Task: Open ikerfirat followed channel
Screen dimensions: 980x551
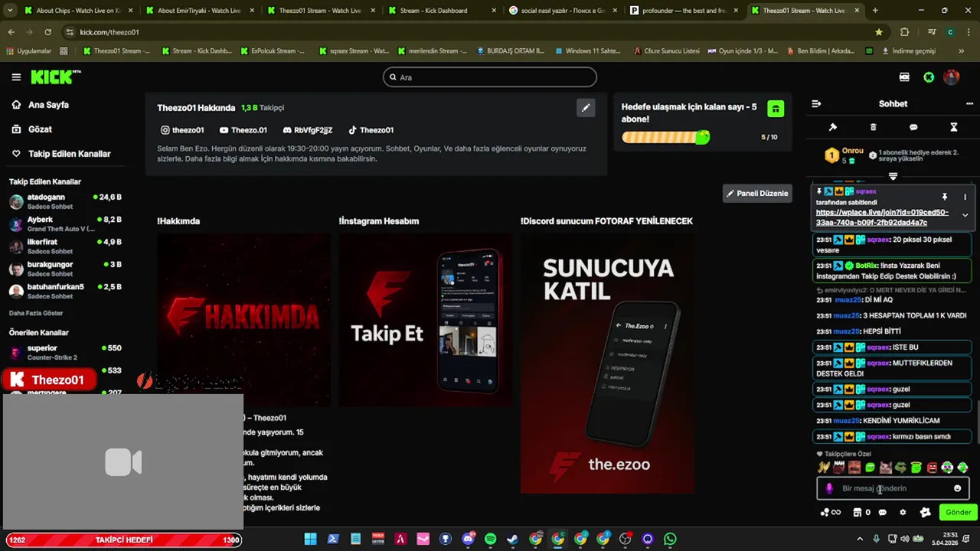Action: click(x=66, y=246)
